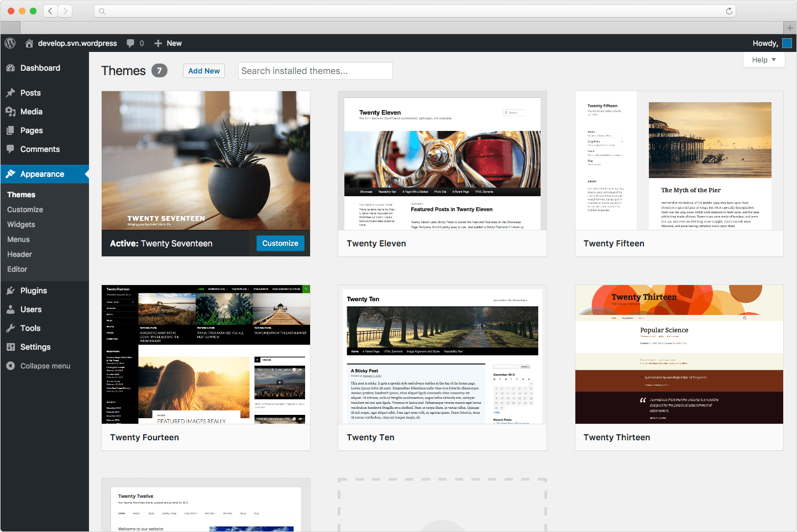Open the site via the home icon
Screen dimensions: 797x532
(29, 43)
